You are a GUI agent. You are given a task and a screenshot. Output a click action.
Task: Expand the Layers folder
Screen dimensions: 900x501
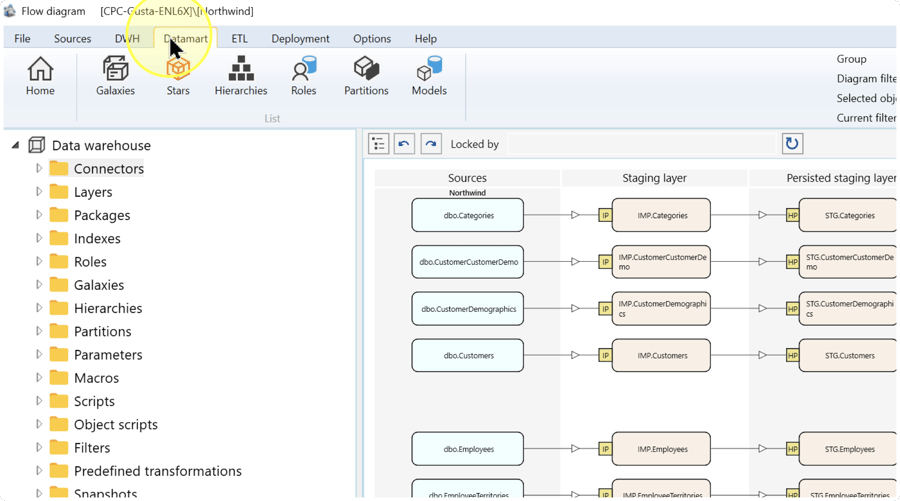point(38,192)
